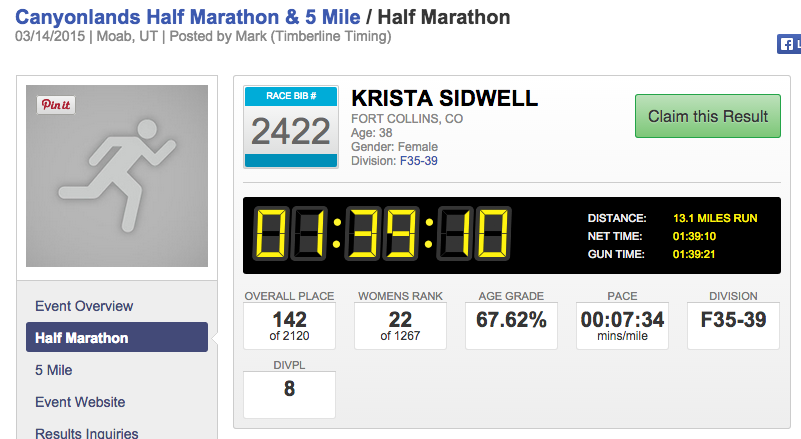This screenshot has width=801, height=439.
Task: Switch to the 5 Mile results
Action: click(x=54, y=370)
